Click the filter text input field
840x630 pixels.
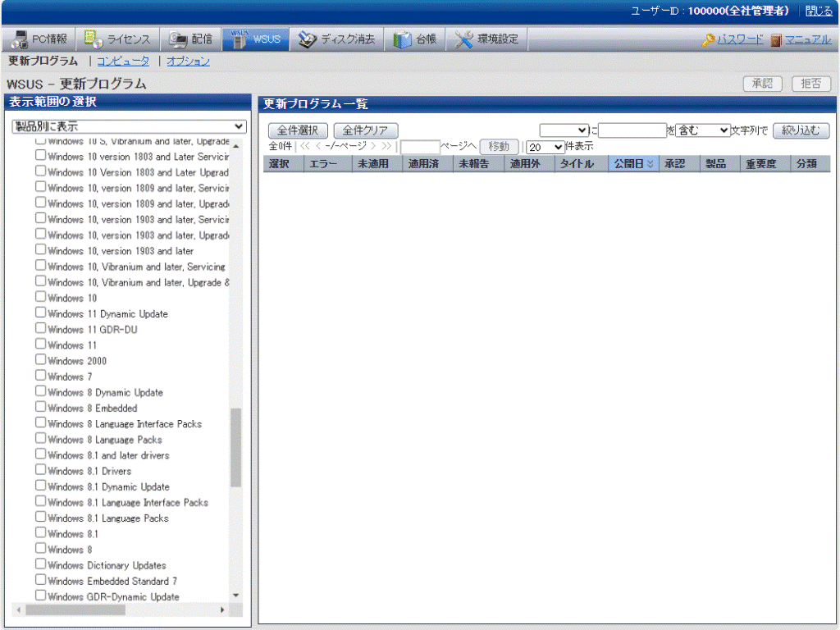click(x=632, y=130)
